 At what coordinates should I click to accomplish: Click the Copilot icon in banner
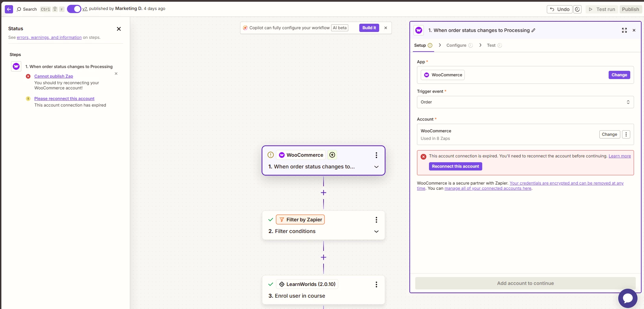(245, 28)
